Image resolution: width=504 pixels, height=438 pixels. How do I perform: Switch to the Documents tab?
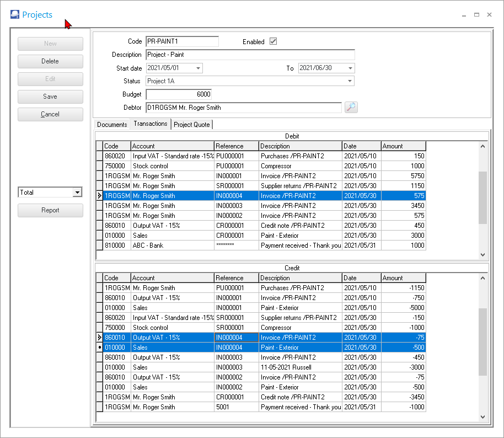point(112,125)
